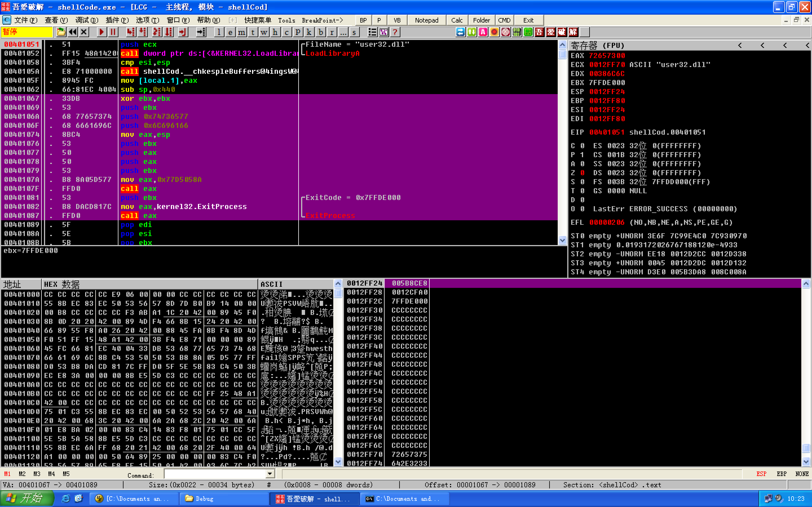Expand the BreakPoint-> menu
The width and height of the screenshot is (812, 507).
point(322,20)
